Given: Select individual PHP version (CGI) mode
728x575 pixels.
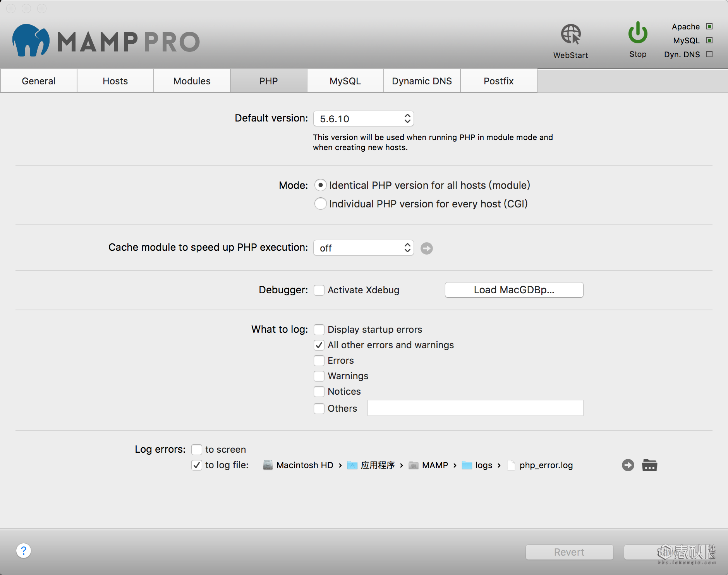Looking at the screenshot, I should [320, 204].
